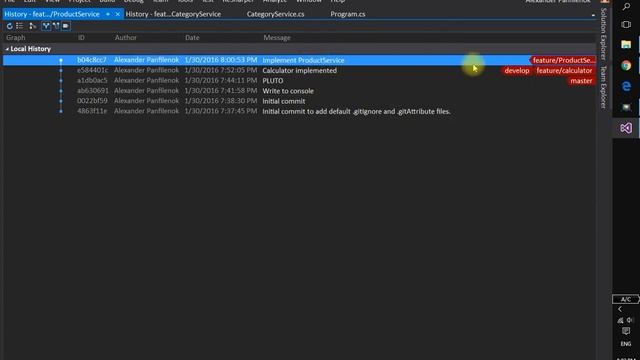This screenshot has height=360, width=640.
Task: Open the network status icon
Action: pos(620,320)
